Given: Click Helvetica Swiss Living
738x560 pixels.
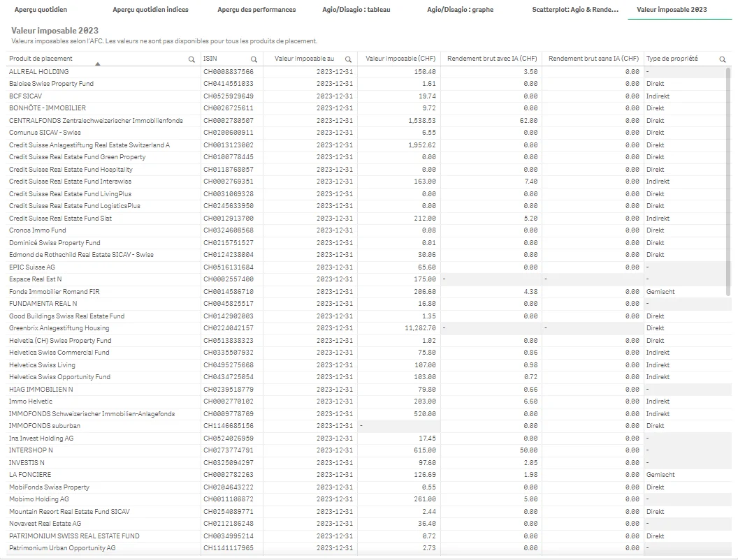Looking at the screenshot, I should pos(42,365).
